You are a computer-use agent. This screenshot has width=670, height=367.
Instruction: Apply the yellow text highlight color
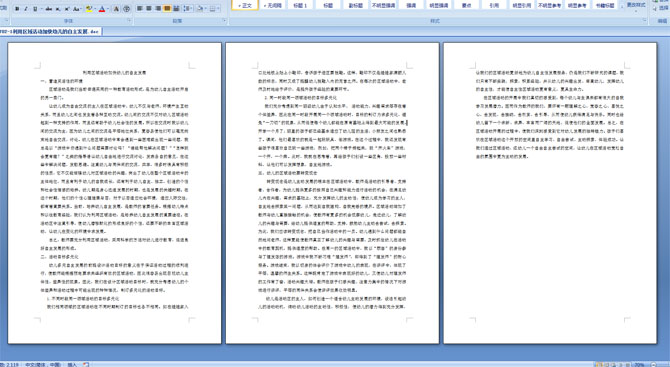pos(89,9)
